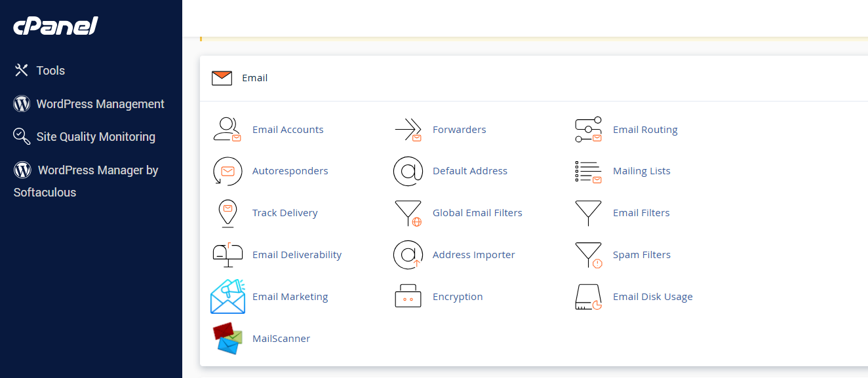Select the Mailing Lists icon
The height and width of the screenshot is (378, 868).
click(x=588, y=171)
